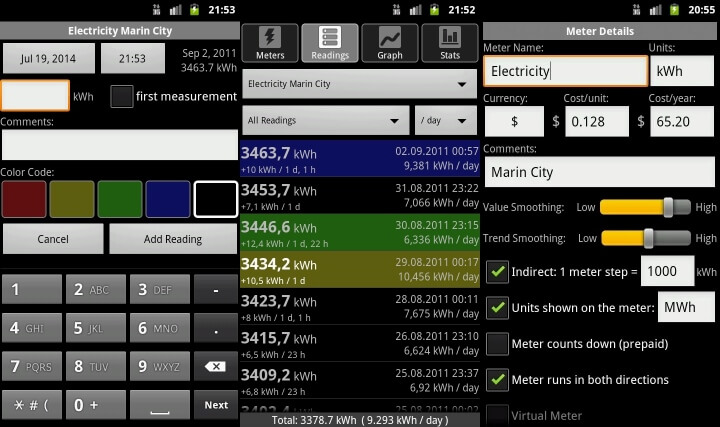Image resolution: width=720 pixels, height=427 pixels.
Task: Select the 3446,6 kWh reading row
Action: pyautogui.click(x=360, y=232)
